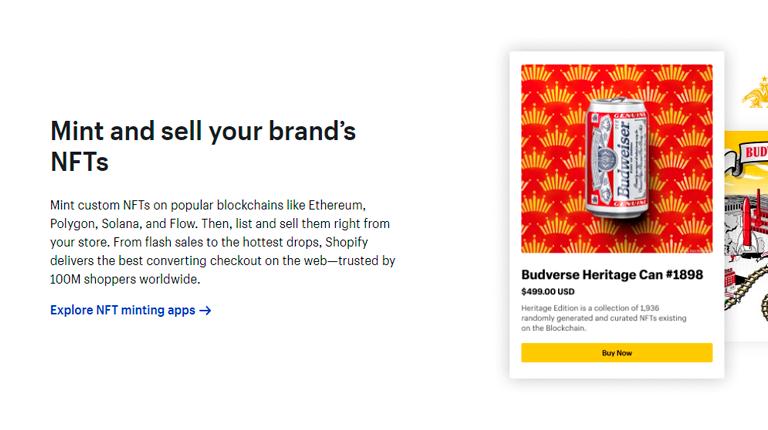This screenshot has width=768, height=430.
Task: Click the gold eagle emblem at the right edge
Action: [755, 93]
